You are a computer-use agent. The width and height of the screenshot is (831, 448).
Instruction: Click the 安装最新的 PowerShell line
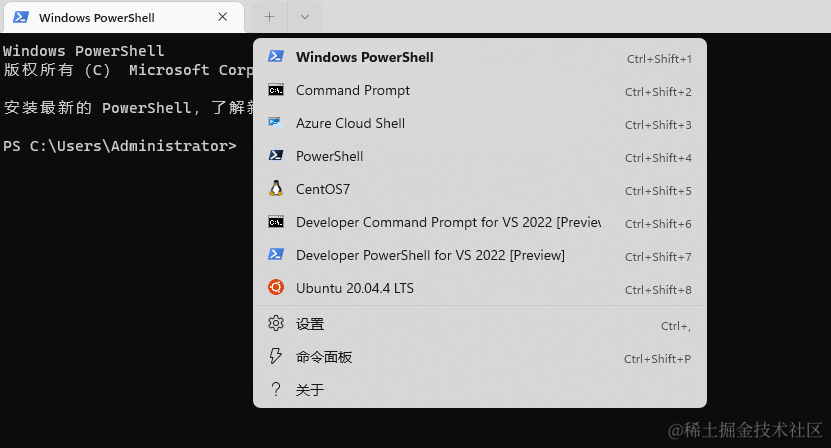click(x=128, y=108)
